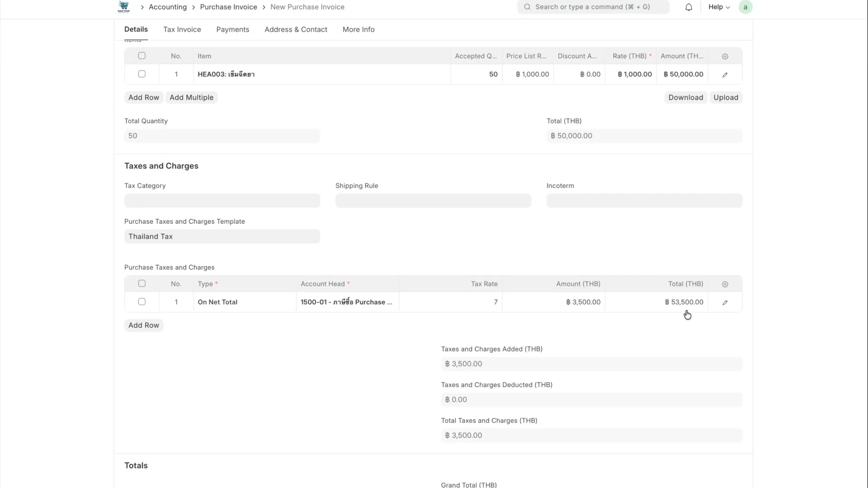The height and width of the screenshot is (488, 868).
Task: Tick the checkbox for HEA003 item row
Action: click(142, 74)
